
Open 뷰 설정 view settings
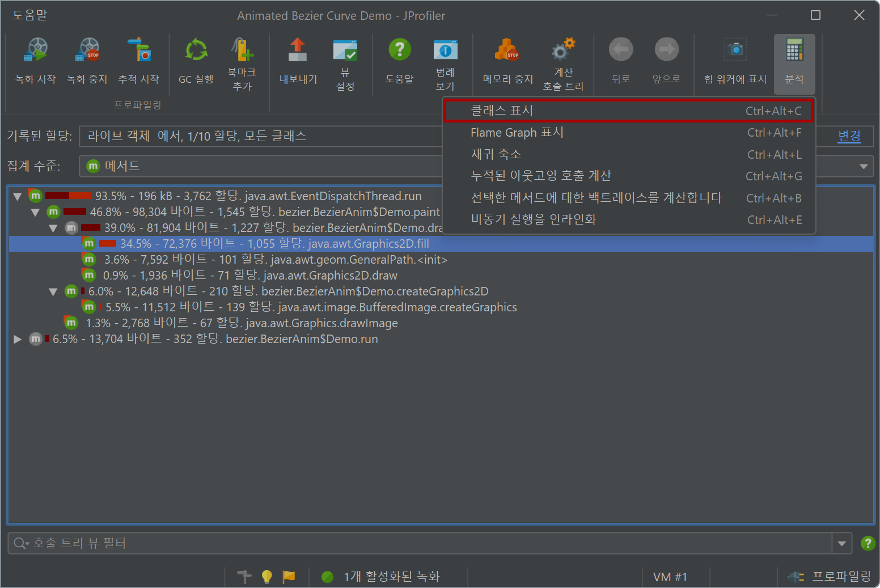345,64
